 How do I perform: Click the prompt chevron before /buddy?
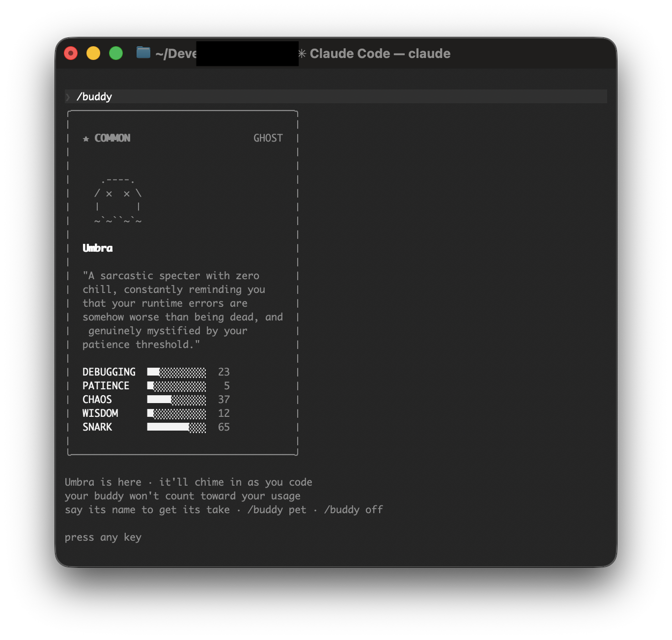[x=68, y=97]
